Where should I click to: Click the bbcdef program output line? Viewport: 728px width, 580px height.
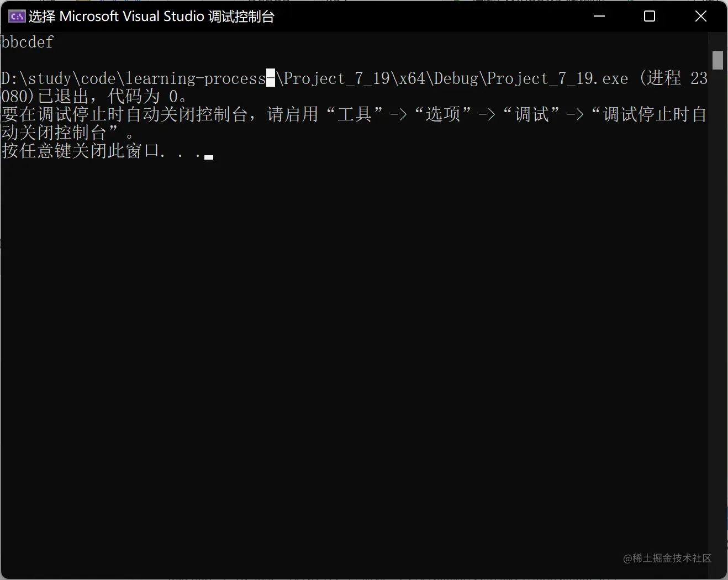(x=28, y=42)
